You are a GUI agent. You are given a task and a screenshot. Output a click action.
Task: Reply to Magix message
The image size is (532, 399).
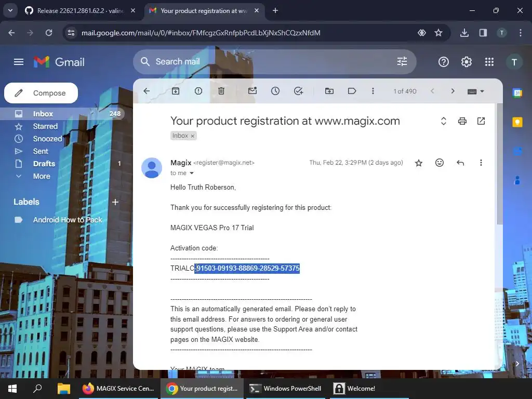click(460, 163)
